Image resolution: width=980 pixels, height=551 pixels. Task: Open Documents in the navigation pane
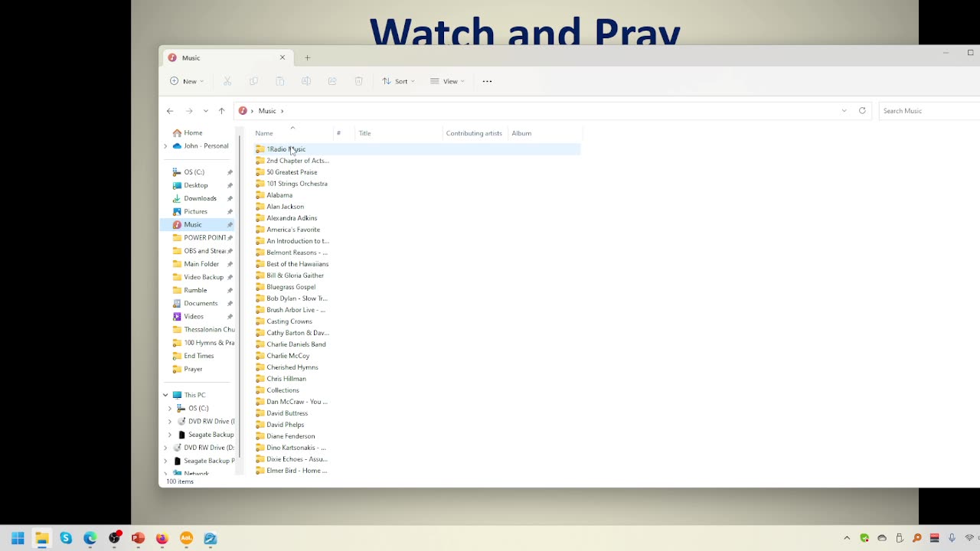(201, 304)
